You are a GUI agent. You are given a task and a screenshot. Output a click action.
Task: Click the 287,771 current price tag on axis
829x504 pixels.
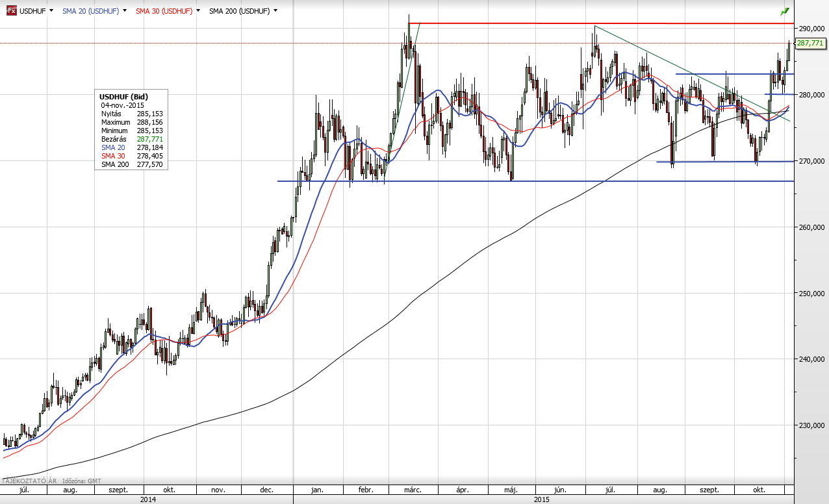coord(810,43)
